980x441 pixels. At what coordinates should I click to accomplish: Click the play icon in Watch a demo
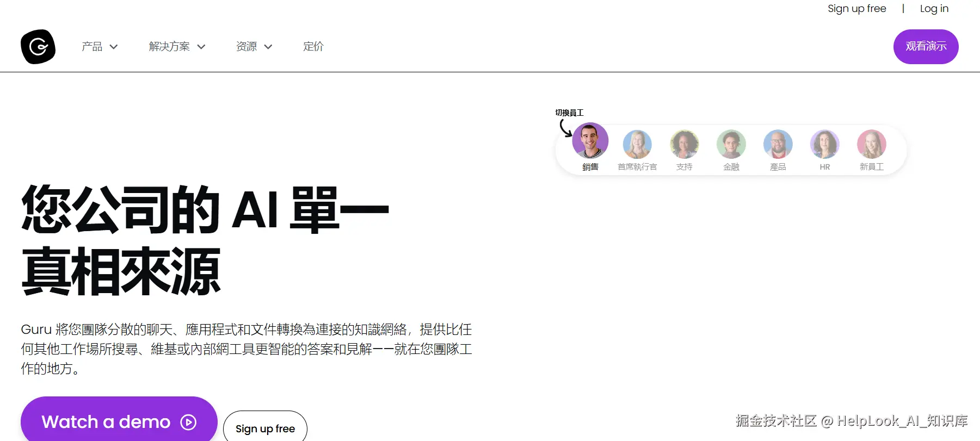188,422
